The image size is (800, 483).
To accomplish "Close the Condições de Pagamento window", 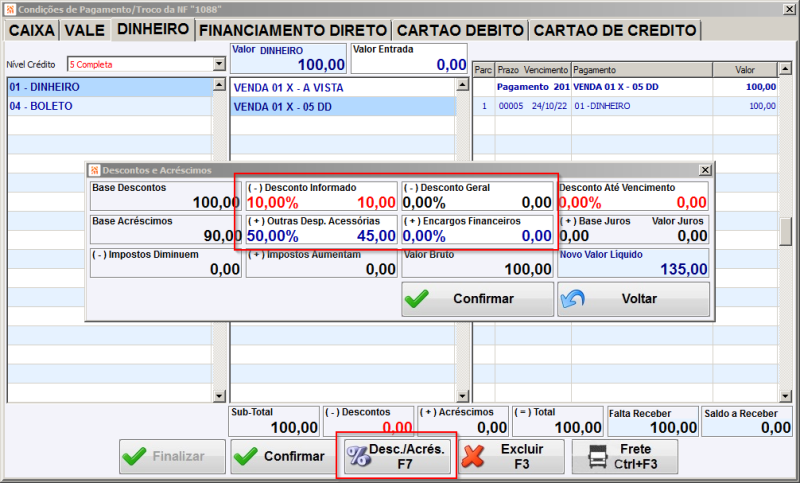I will click(x=789, y=9).
